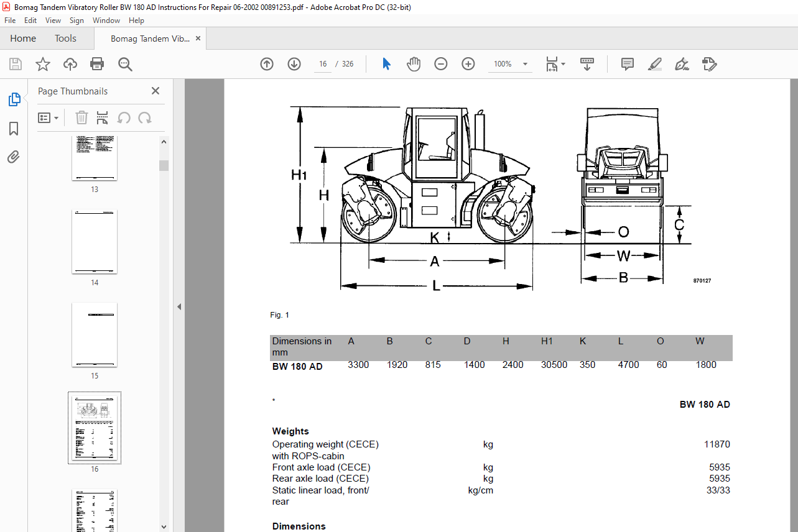Zoom in with the plus icon
Viewport: 798px width, 532px height.
coord(468,64)
